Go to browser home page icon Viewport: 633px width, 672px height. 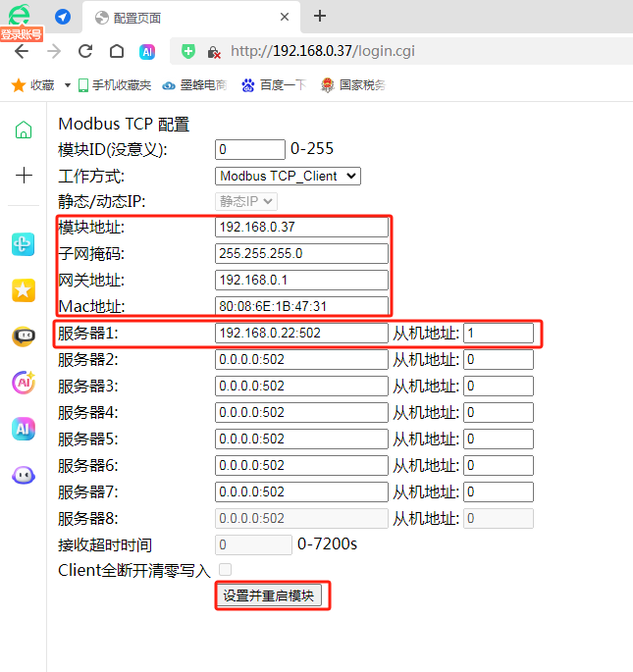tap(117, 51)
